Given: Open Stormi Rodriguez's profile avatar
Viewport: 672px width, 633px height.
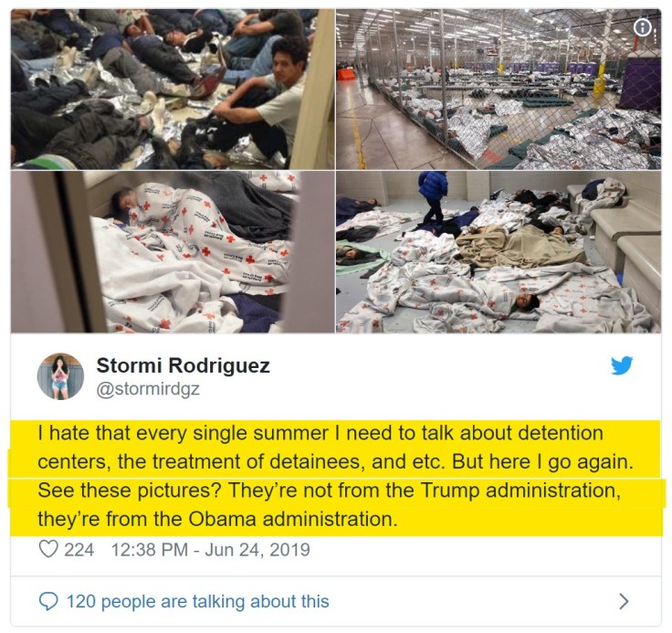Looking at the screenshot, I should pyautogui.click(x=60, y=376).
